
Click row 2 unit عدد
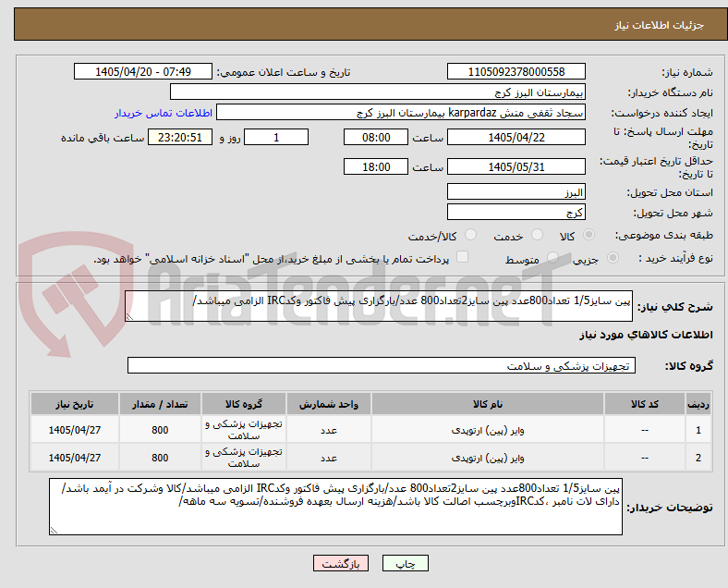(329, 458)
